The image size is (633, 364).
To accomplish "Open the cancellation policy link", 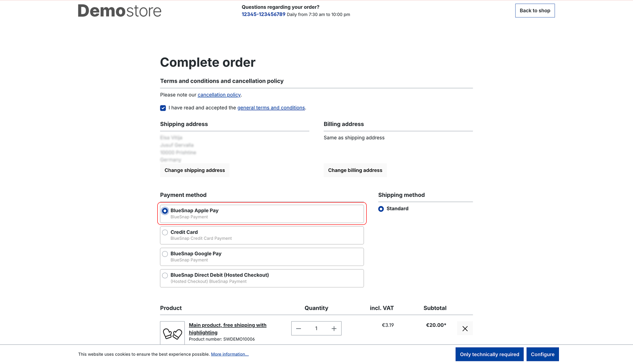I will (219, 95).
